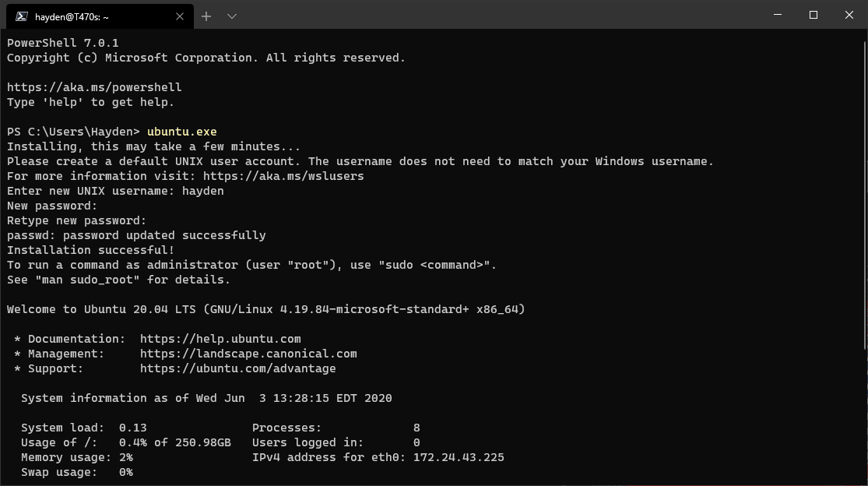Open the https://aka.ms/powershell link

pos(94,87)
